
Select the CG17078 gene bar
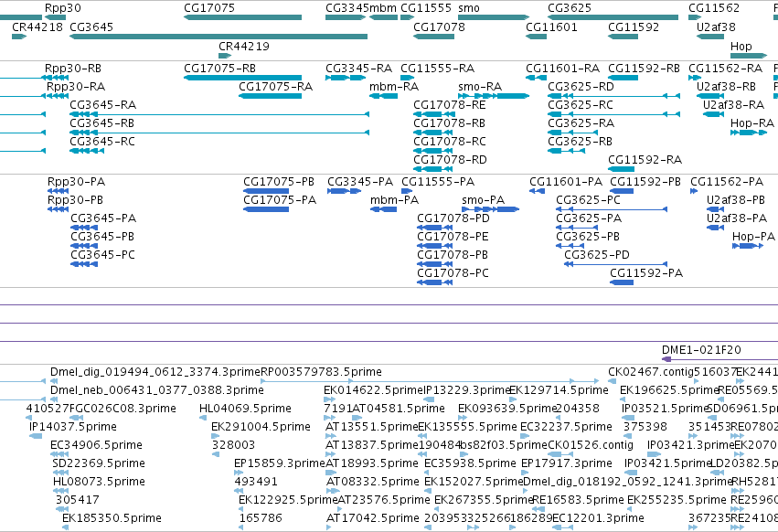click(x=433, y=37)
